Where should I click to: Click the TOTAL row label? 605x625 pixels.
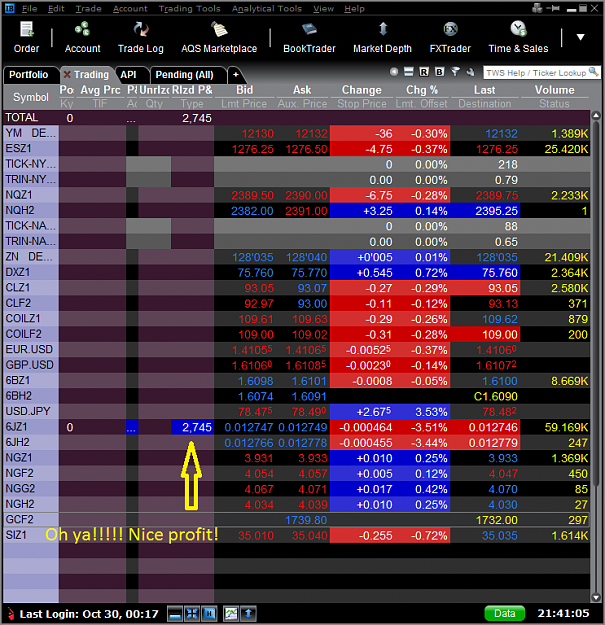[22, 118]
